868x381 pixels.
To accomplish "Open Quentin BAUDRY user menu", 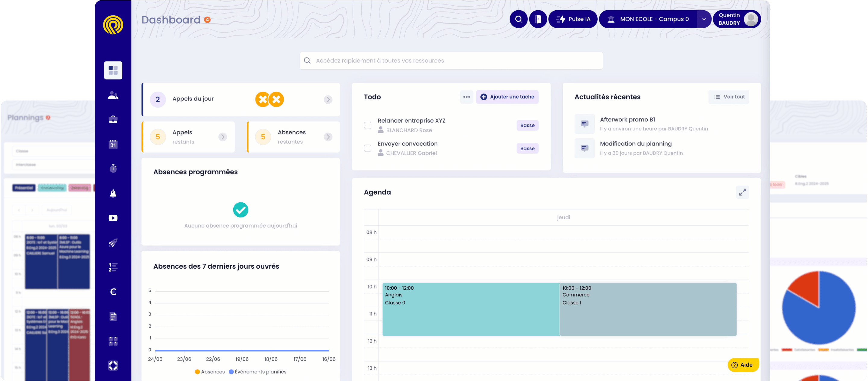I will pyautogui.click(x=737, y=19).
